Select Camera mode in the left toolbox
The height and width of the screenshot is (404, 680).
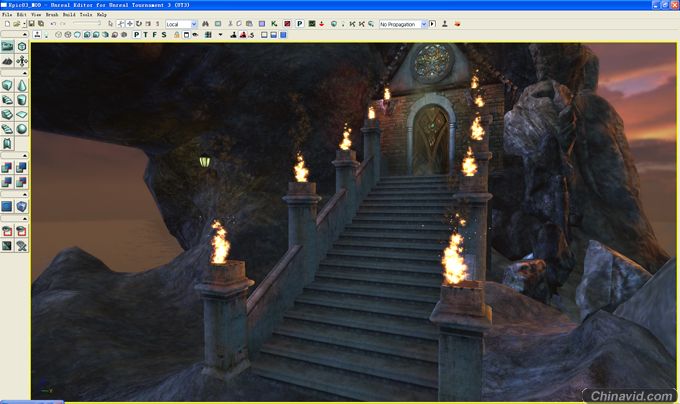(7, 46)
